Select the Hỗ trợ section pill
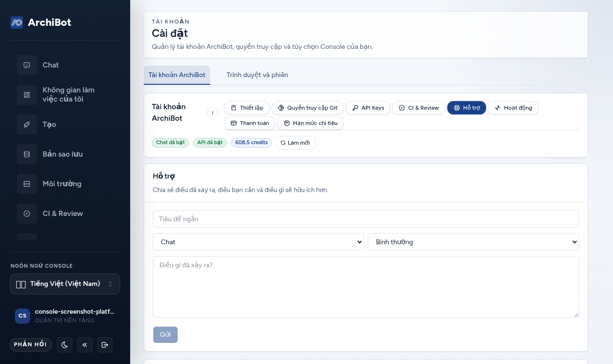Image resolution: width=613 pixels, height=364 pixels. [466, 108]
